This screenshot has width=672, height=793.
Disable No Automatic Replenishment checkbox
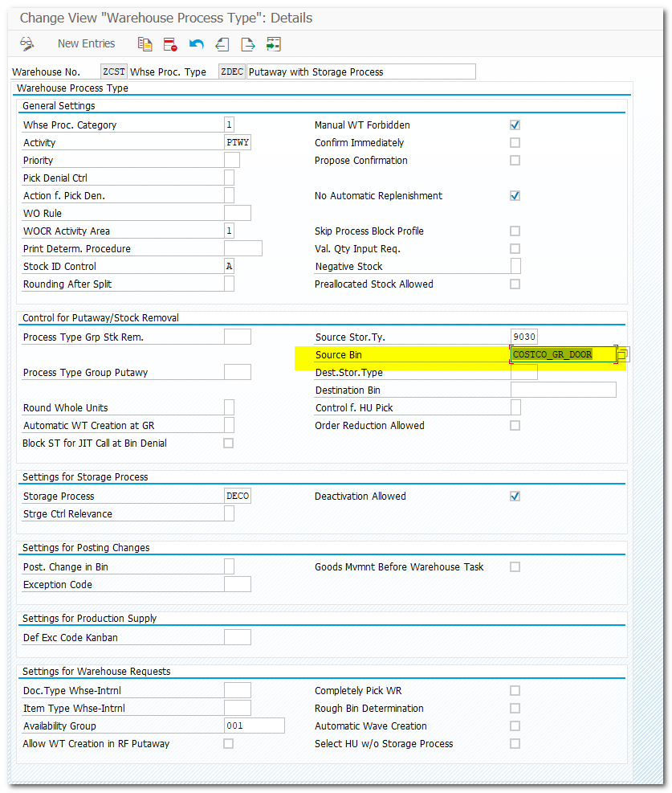[x=515, y=196]
